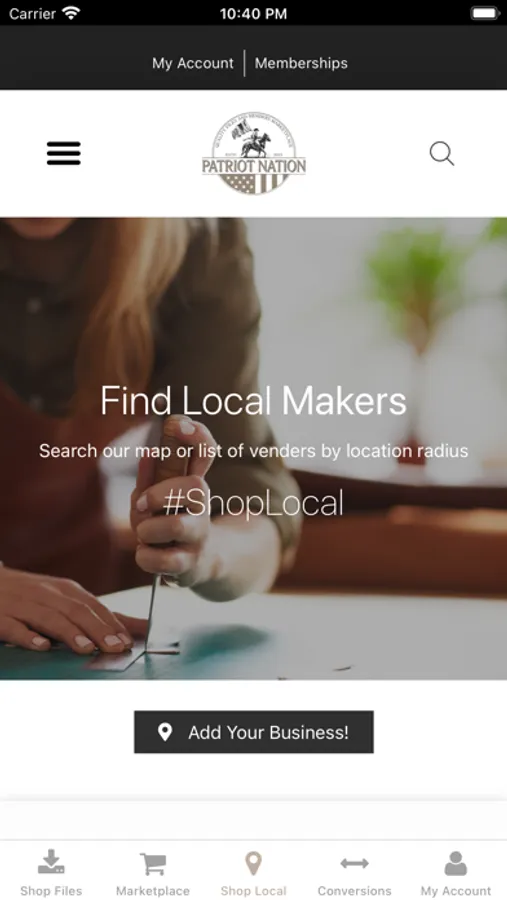Switch to the Conversions tab label
Image resolution: width=507 pixels, height=900 pixels.
[354, 891]
